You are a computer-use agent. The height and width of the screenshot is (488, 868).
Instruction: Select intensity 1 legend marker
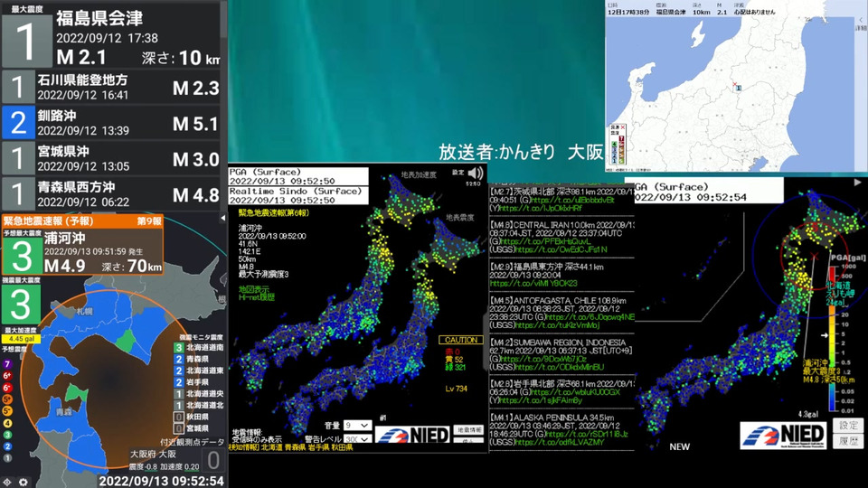pos(7,458)
